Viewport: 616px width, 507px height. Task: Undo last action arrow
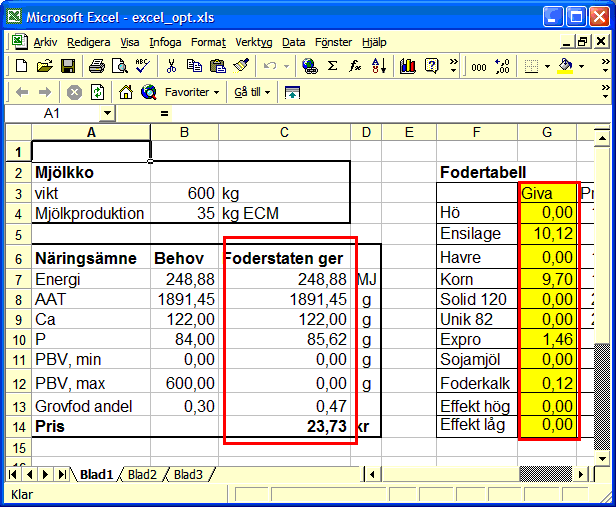coord(270,66)
